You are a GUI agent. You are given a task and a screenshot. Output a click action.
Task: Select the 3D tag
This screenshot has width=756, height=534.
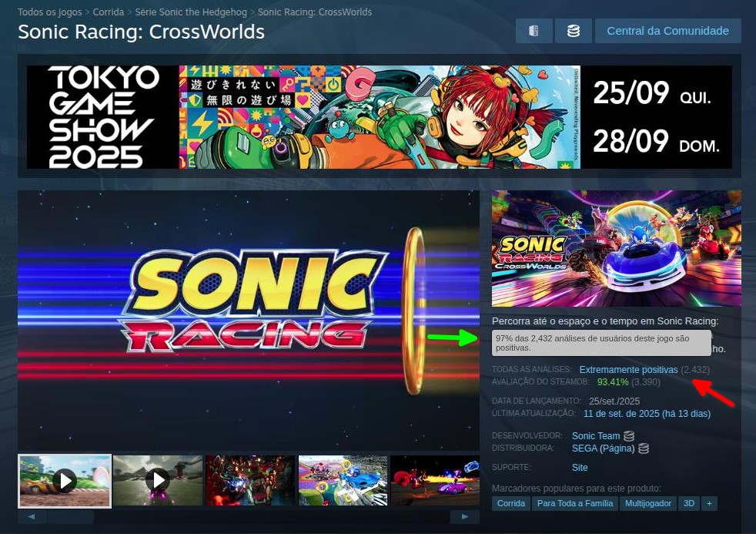[689, 504]
